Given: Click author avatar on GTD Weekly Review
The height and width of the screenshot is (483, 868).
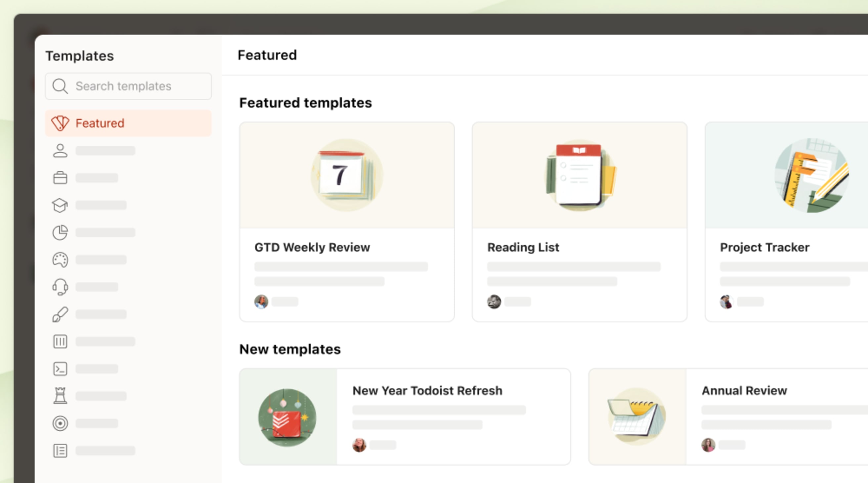Looking at the screenshot, I should [x=260, y=302].
